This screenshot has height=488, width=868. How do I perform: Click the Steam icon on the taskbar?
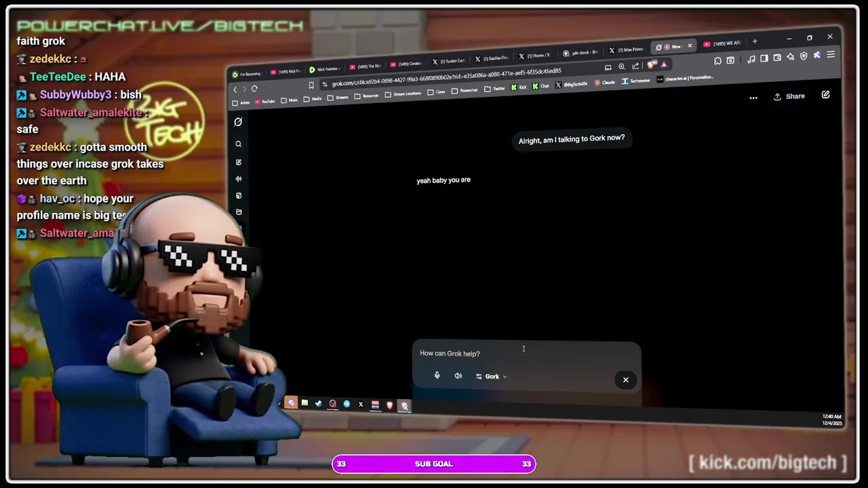coord(319,404)
